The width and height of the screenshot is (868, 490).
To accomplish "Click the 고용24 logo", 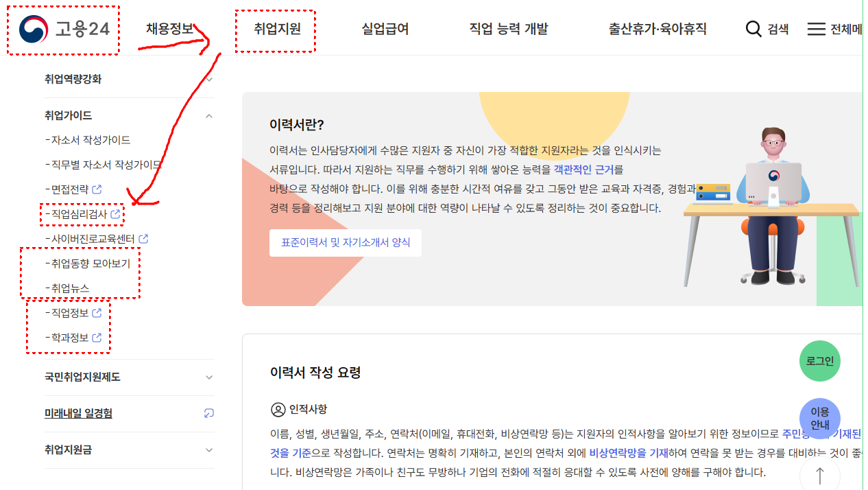I will pos(62,29).
